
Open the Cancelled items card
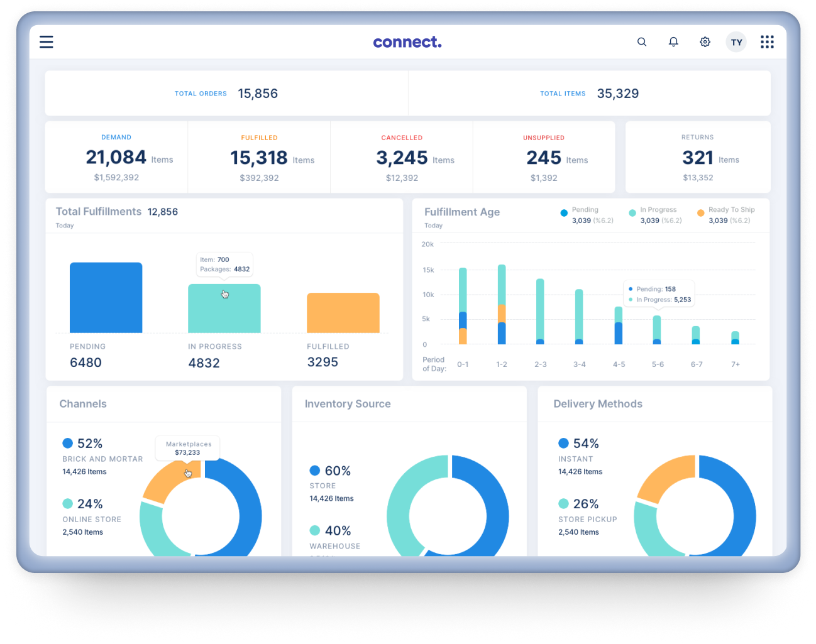tap(402, 158)
